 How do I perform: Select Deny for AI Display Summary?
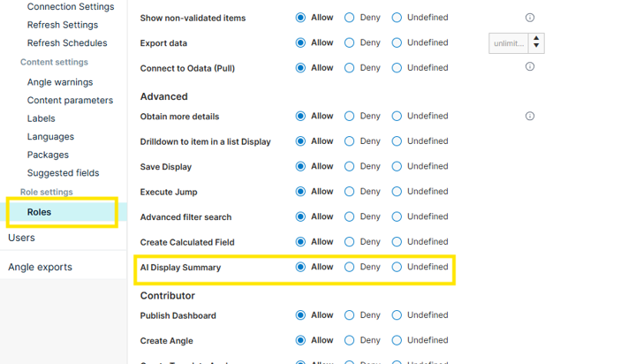click(x=349, y=267)
